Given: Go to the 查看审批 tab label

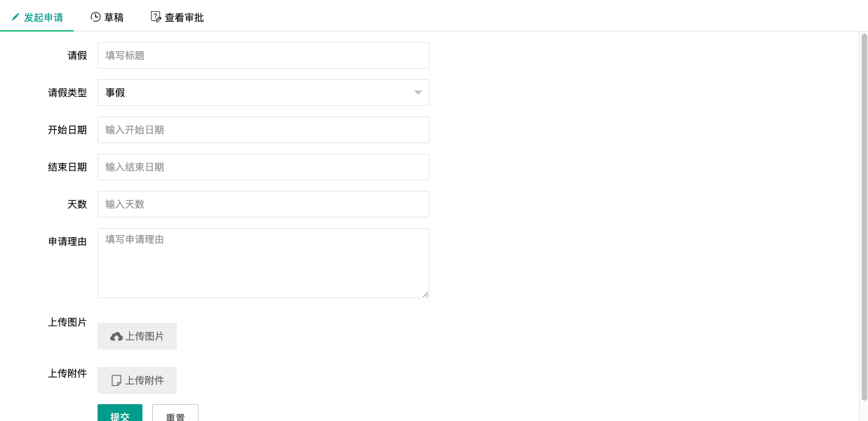Looking at the screenshot, I should [184, 18].
